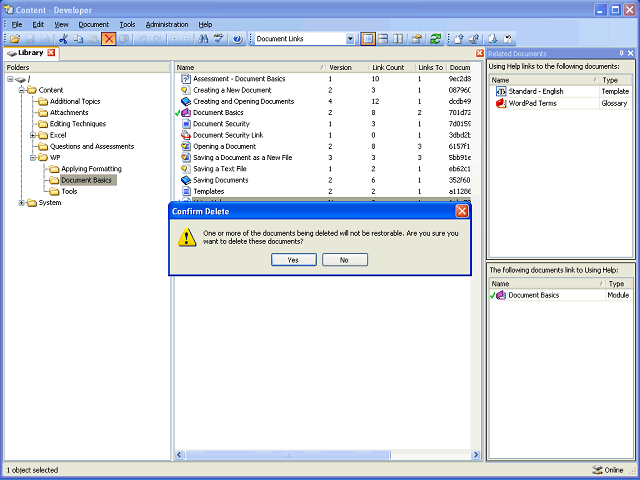Viewport: 640px width, 480px height.
Task: Select the Questions and Assessments folder
Action: pyautogui.click(x=92, y=146)
